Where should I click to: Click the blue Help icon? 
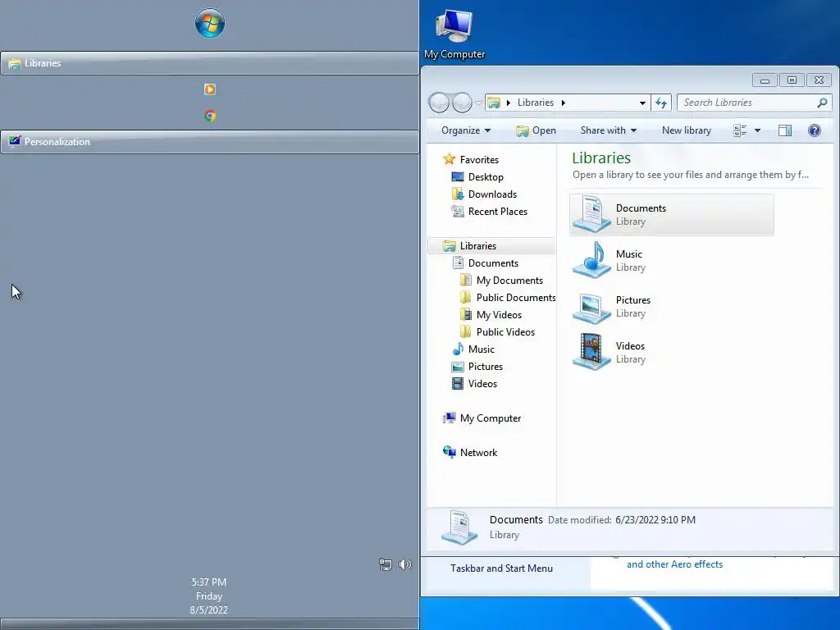point(815,130)
